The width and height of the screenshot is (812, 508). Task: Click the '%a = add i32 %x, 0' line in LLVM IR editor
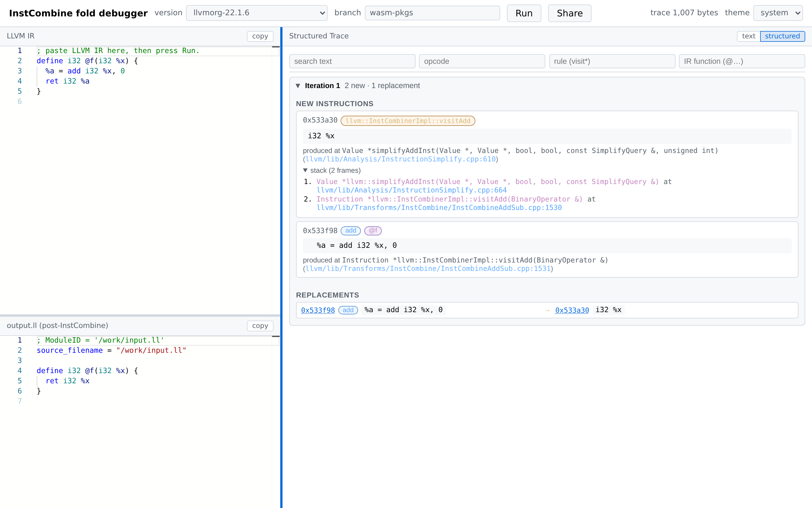[x=85, y=71]
